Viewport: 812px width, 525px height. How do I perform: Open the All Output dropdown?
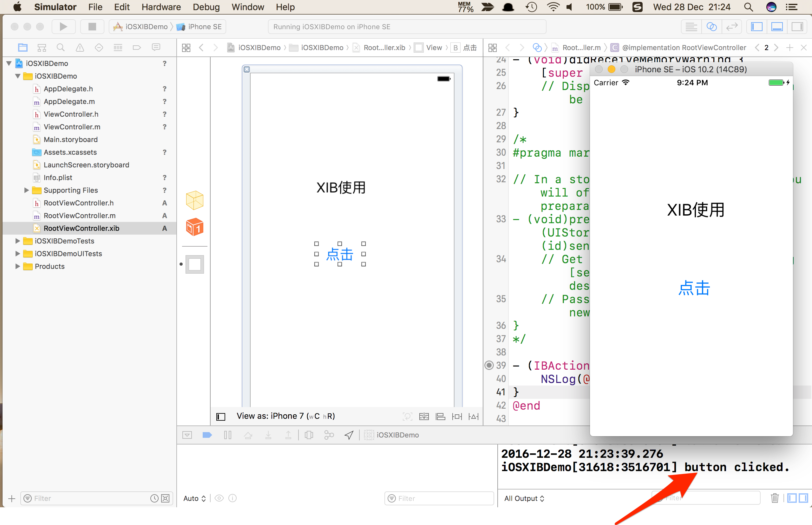(524, 498)
